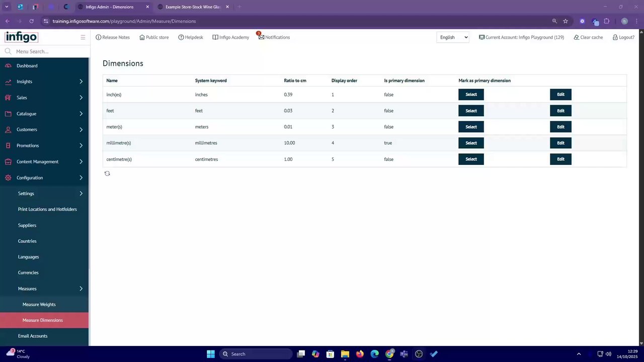Click the Logout link
This screenshot has height=362, width=644.
click(623, 37)
